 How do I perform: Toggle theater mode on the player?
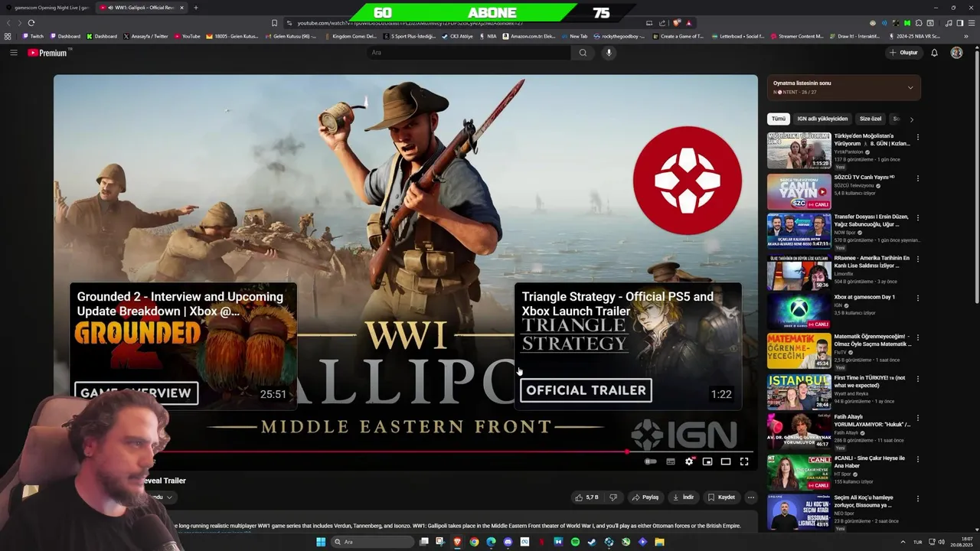click(726, 461)
